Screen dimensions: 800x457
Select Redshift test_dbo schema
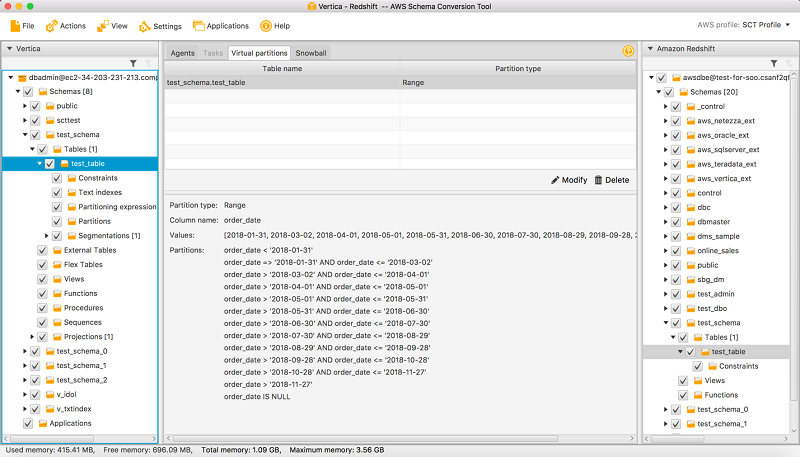coord(712,309)
